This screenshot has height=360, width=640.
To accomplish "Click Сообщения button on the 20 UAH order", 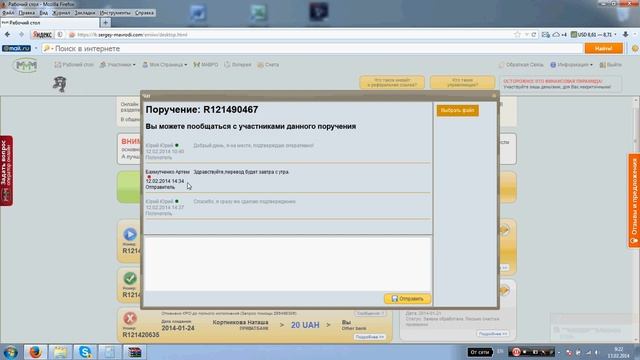I will coord(369,313).
